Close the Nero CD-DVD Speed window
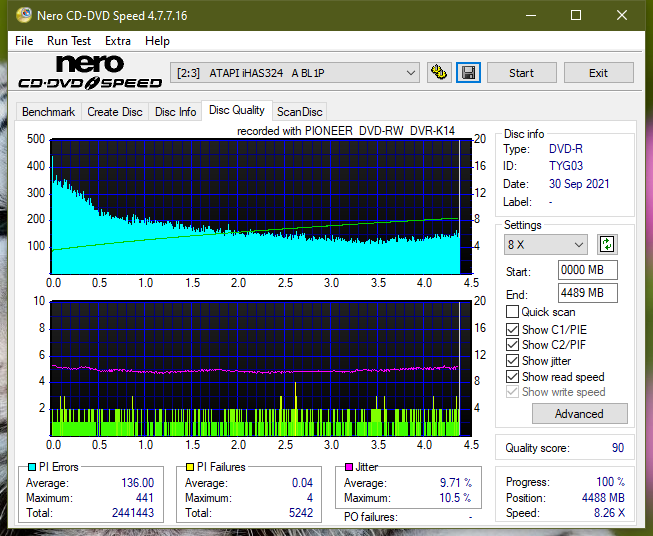 [622, 15]
